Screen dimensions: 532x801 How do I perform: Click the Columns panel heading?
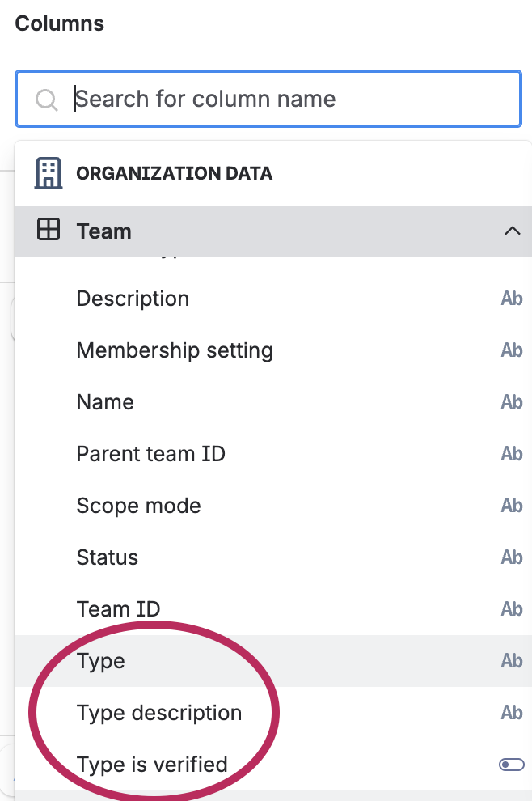click(x=60, y=23)
